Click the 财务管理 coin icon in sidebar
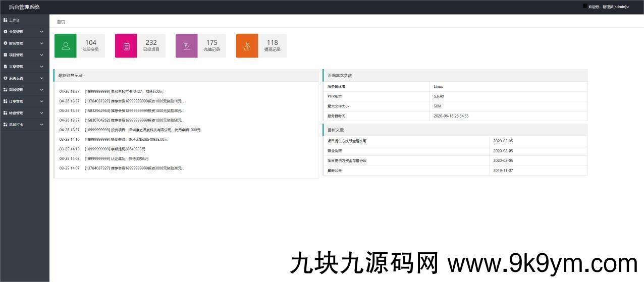This screenshot has height=282, width=644. coord(5,43)
